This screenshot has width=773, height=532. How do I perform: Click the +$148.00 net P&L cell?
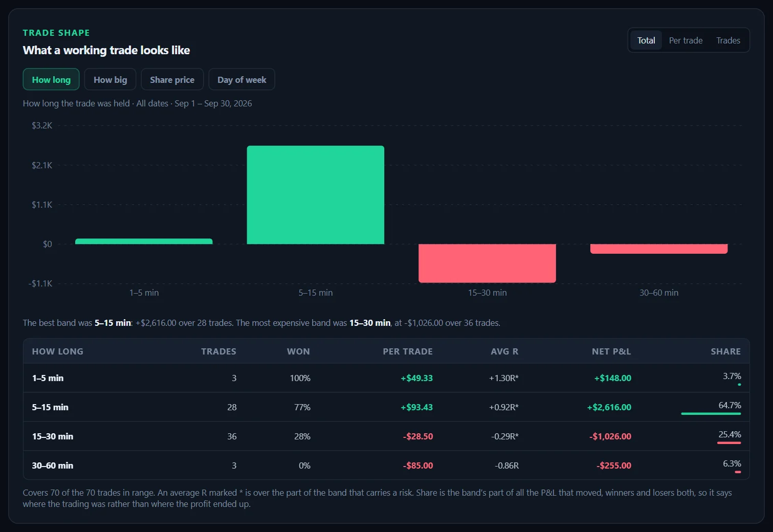pos(612,378)
